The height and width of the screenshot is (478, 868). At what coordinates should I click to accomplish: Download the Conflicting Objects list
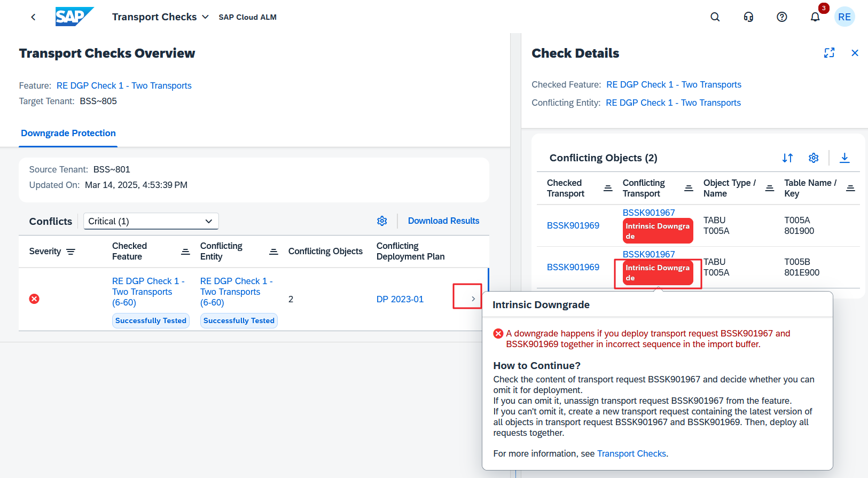coord(844,158)
